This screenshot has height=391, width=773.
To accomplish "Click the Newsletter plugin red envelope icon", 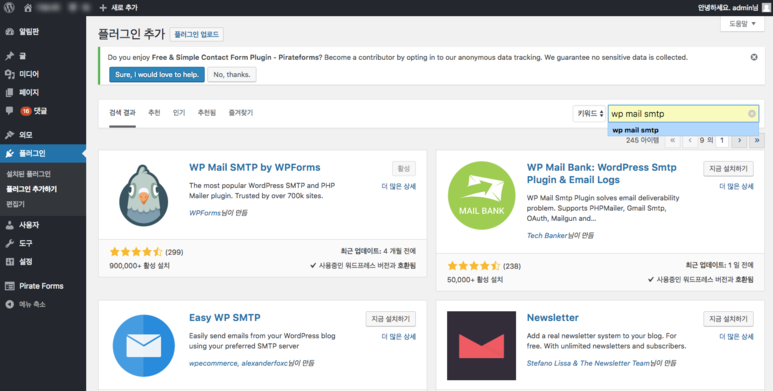I will click(482, 346).
